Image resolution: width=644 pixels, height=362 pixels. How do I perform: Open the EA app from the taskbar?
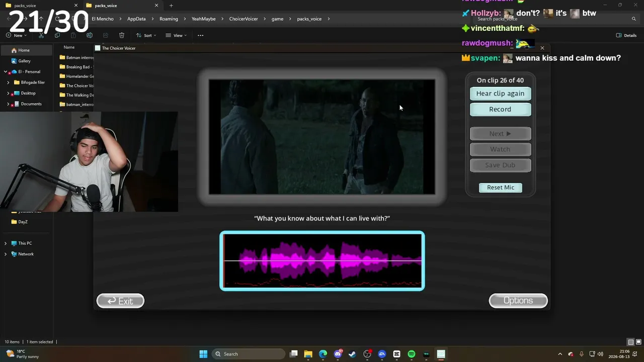tap(382, 354)
